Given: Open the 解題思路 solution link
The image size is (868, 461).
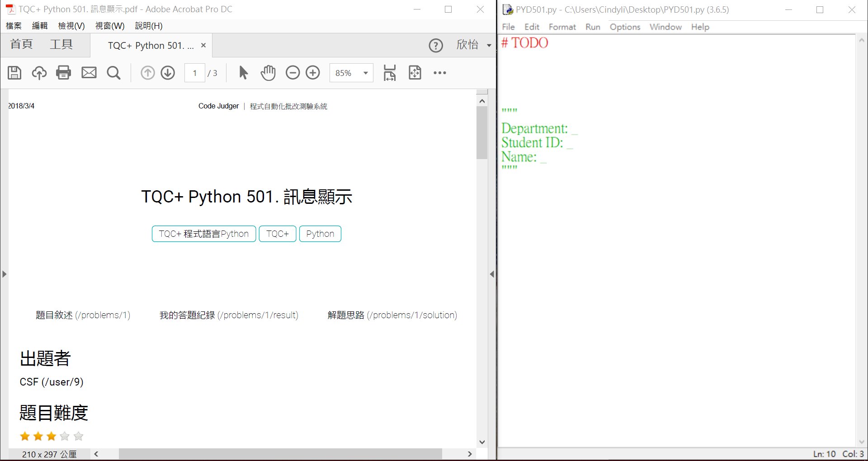Looking at the screenshot, I should coord(392,315).
